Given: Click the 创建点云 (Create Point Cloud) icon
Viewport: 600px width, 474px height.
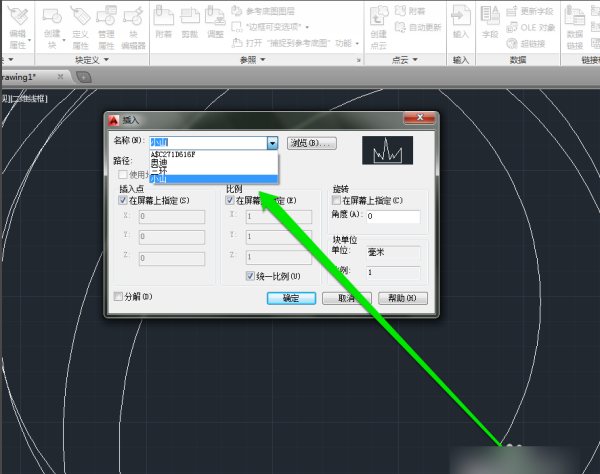Looking at the screenshot, I should click(x=379, y=24).
